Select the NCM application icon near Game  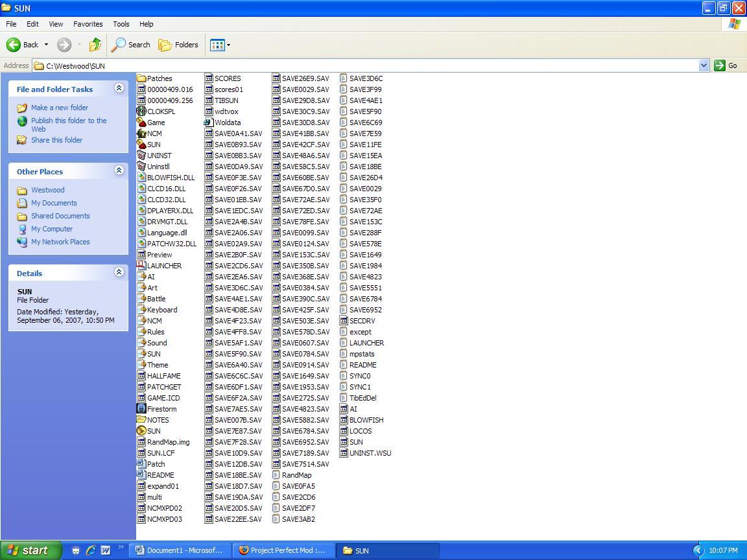click(141, 134)
